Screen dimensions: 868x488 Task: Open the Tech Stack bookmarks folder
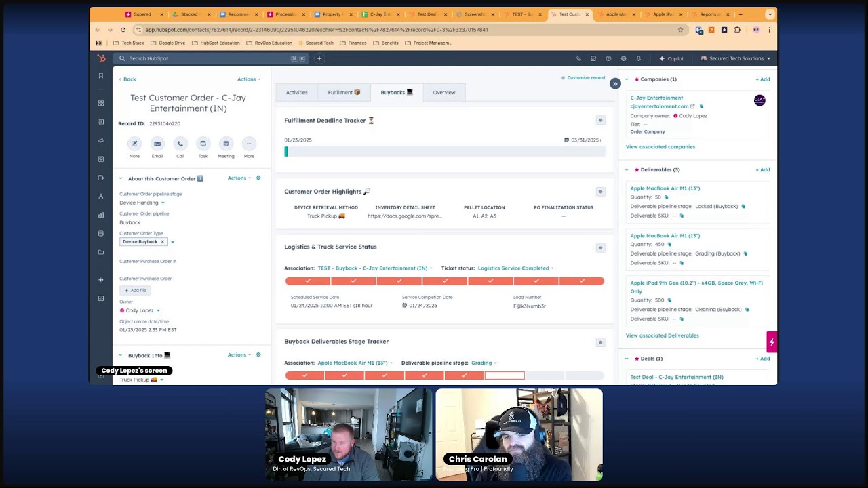tap(129, 43)
